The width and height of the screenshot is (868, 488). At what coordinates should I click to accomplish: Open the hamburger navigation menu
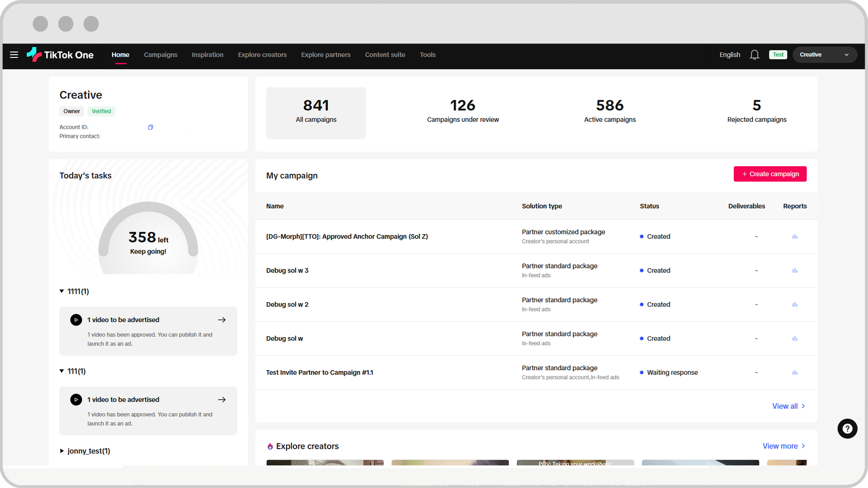(14, 55)
